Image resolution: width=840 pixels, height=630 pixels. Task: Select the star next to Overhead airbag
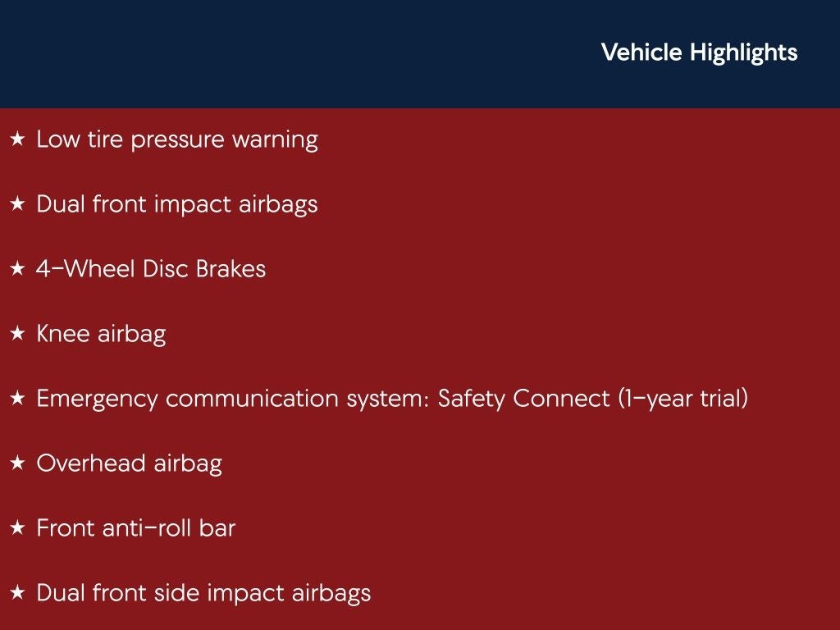coord(17,464)
